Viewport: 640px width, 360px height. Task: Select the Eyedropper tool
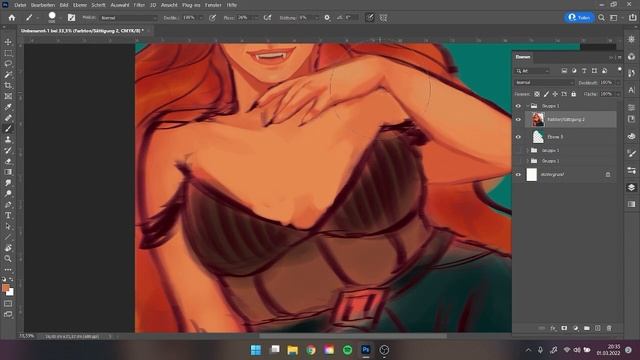coord(8,107)
